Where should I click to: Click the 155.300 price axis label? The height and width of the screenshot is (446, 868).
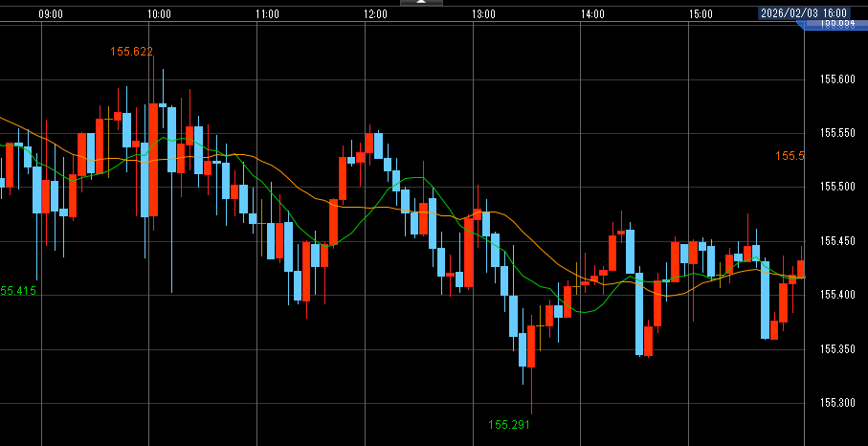coord(837,403)
